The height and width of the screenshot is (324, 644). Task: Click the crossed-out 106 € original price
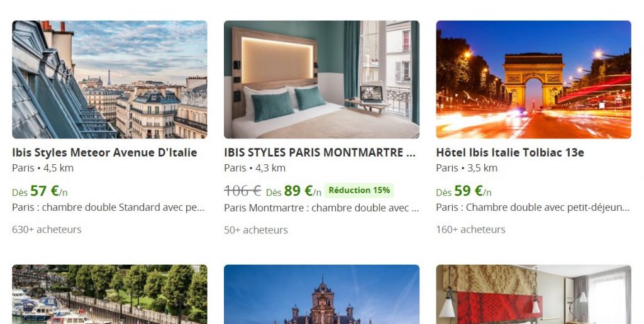pyautogui.click(x=243, y=191)
